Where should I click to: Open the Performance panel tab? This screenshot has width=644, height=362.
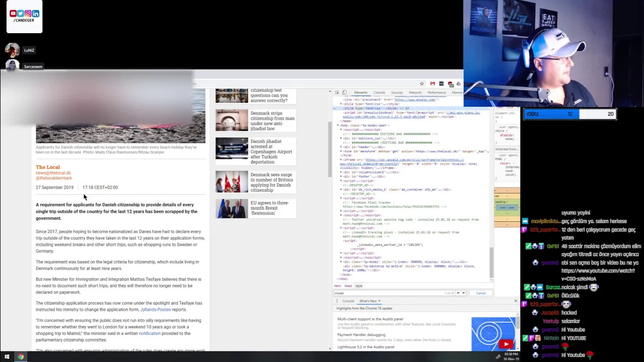pyautogui.click(x=437, y=93)
